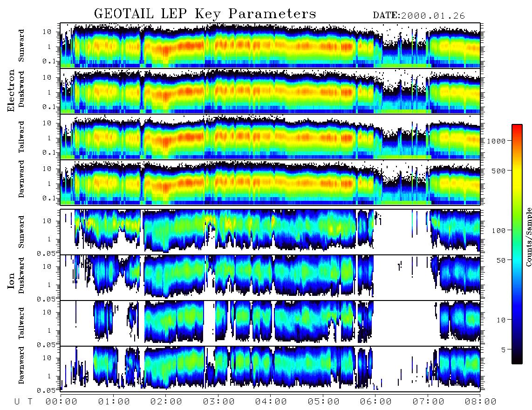Click the 'Counts/Sample' color bar label
Viewport: 532px width, 410px height.
tap(528, 237)
